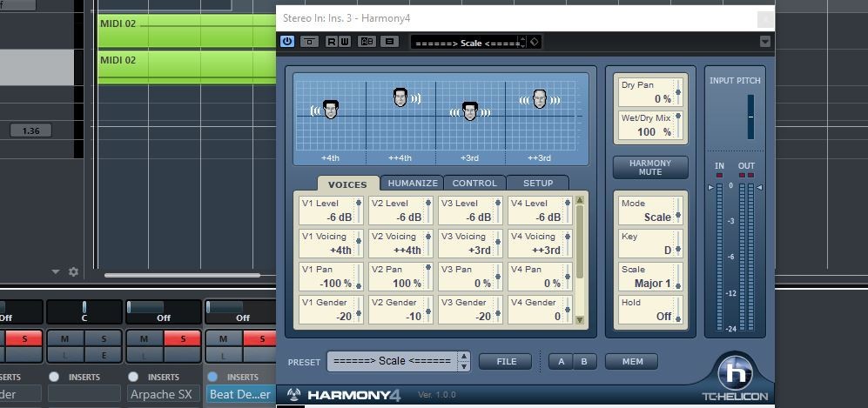Open track list settings gear icon

(73, 272)
